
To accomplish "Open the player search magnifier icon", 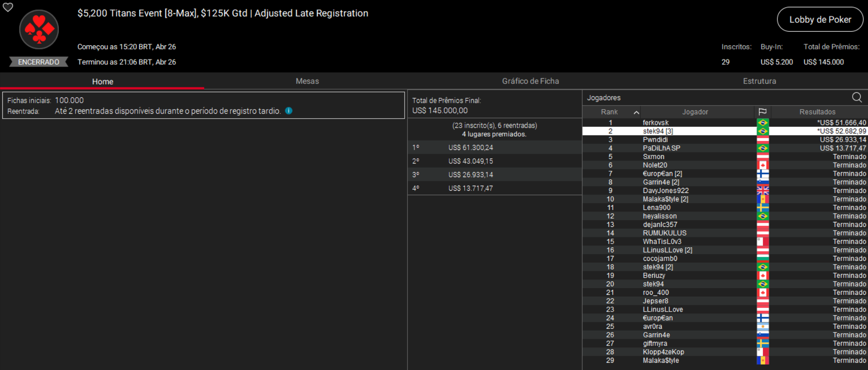I will (x=857, y=97).
